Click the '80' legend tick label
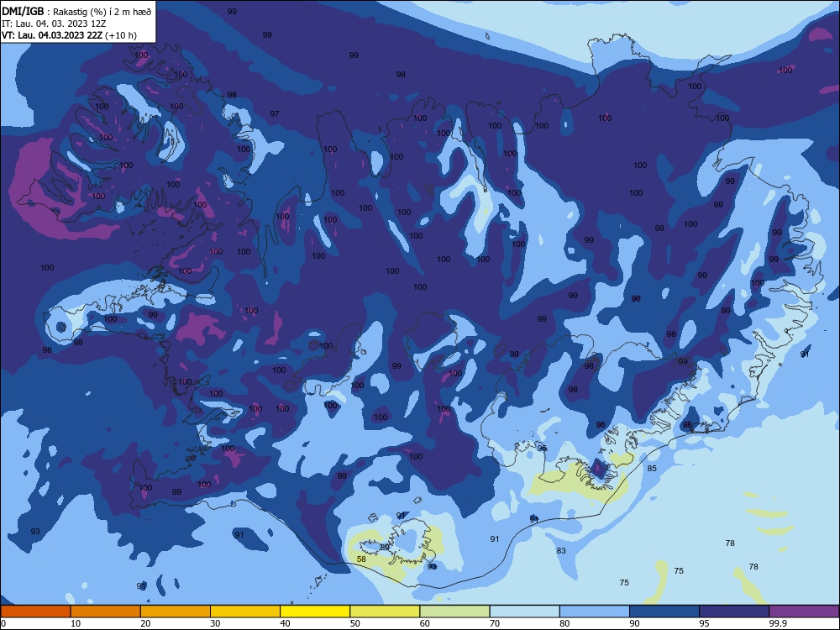840x630 pixels. 564,623
